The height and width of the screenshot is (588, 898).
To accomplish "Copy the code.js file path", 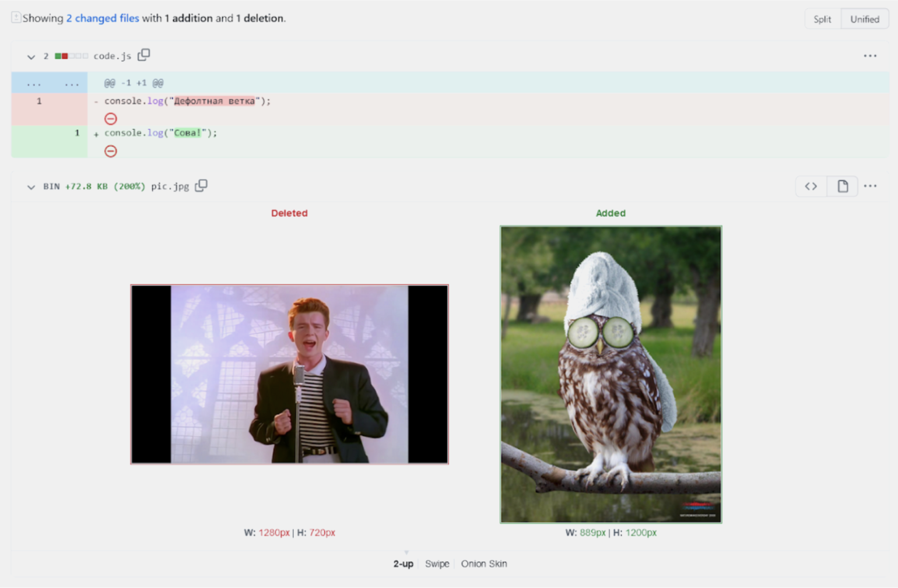I will [143, 55].
